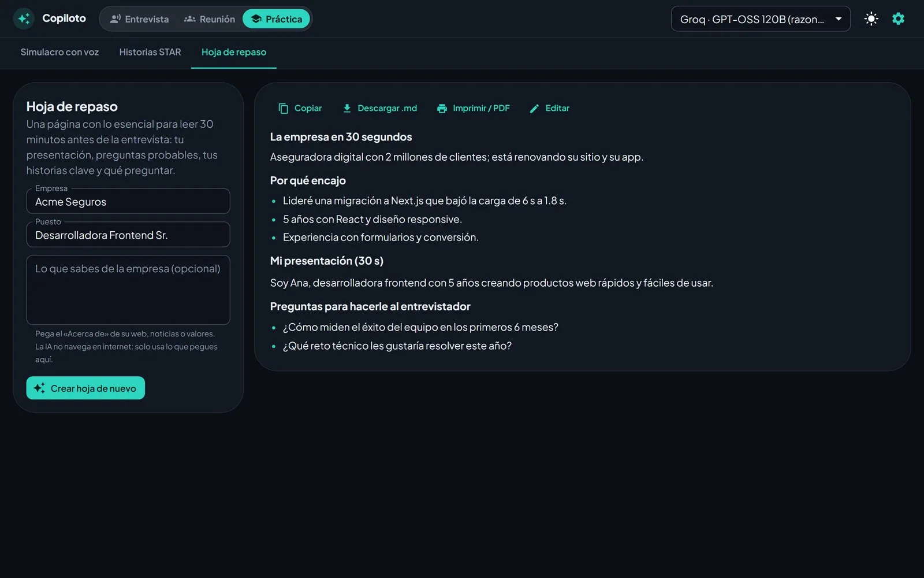Switch to Reunión mode

coord(210,19)
